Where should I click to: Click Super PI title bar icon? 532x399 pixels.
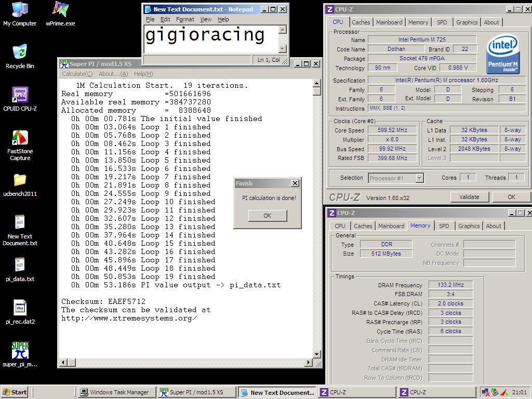click(x=64, y=64)
